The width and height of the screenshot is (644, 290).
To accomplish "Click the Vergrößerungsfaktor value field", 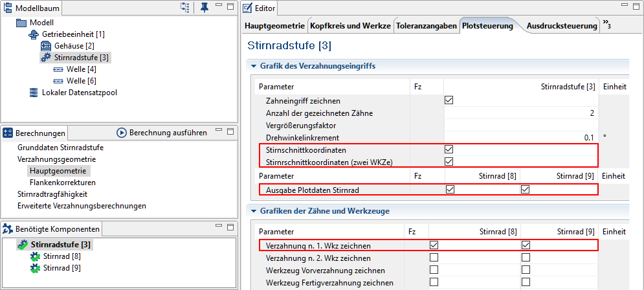I will click(x=521, y=126).
